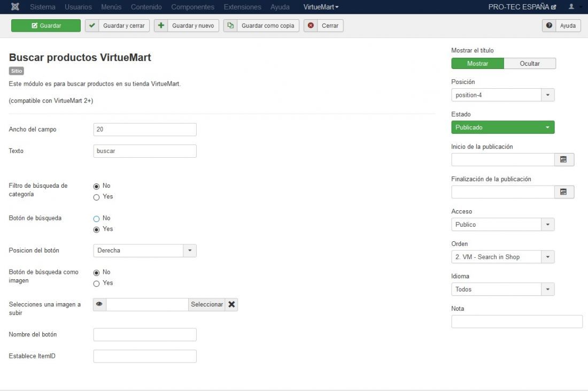The width and height of the screenshot is (588, 391).
Task: Select No for Filtro de búsqueda de categoría
Action: [96, 186]
